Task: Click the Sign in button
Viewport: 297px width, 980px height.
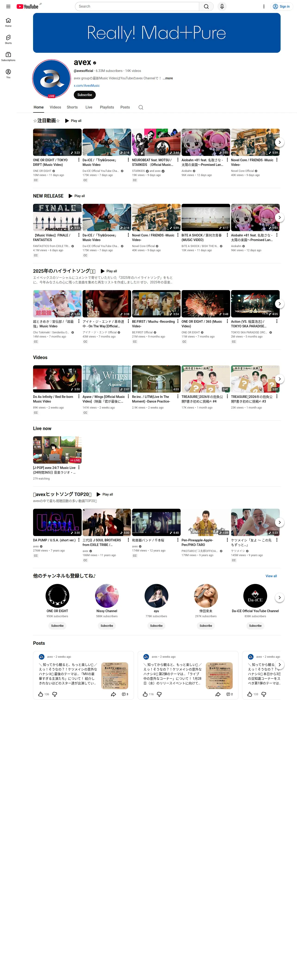Action: [281, 6]
